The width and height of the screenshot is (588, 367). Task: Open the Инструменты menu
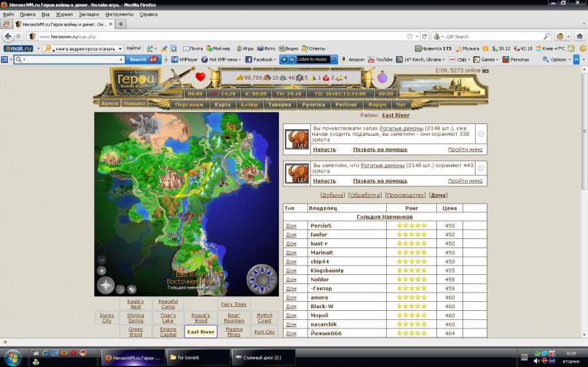(x=120, y=14)
